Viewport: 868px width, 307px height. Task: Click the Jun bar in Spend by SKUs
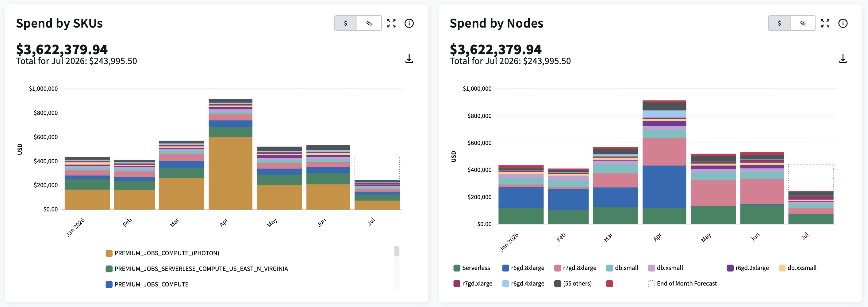(328, 177)
